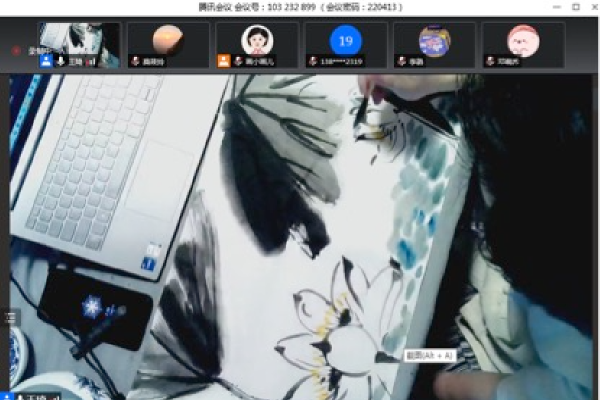Select the cartoon girl avatar participant tile
The height and width of the screenshot is (400, 600).
257,45
